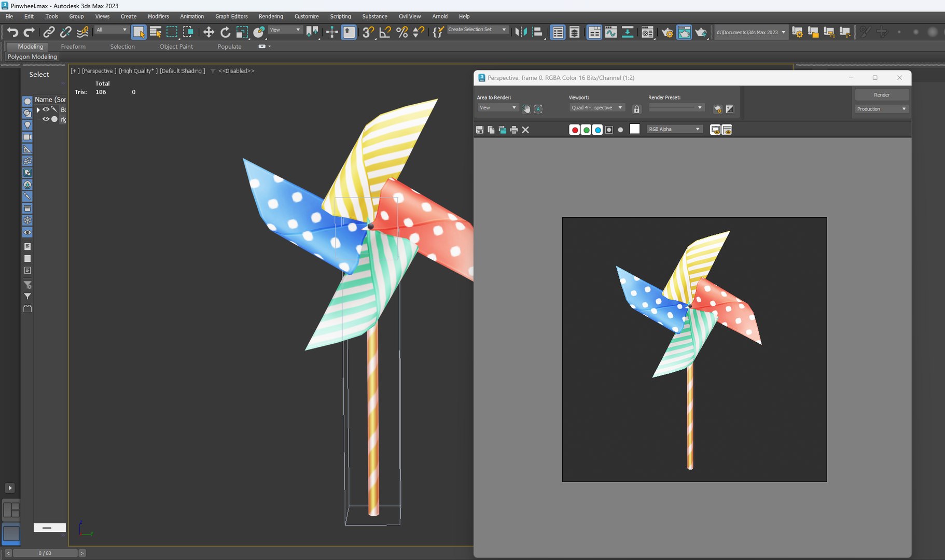The image size is (945, 560).
Task: Open the Rendering menu
Action: coord(271,16)
